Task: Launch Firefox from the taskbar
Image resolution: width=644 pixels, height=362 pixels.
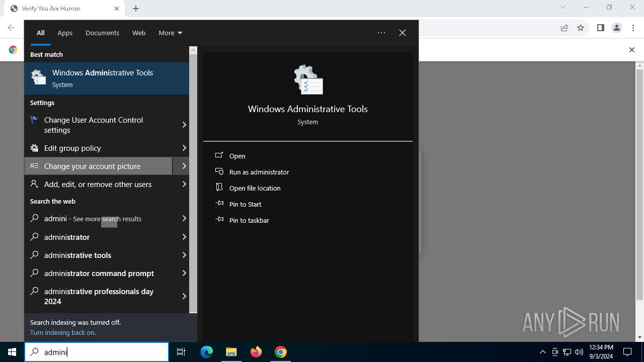Action: 256,352
